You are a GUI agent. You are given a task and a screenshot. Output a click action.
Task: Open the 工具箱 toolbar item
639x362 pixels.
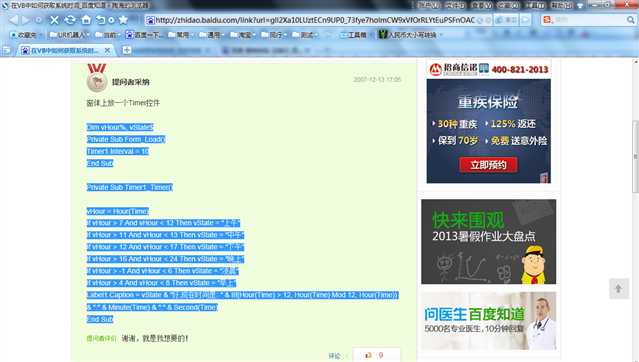(353, 35)
